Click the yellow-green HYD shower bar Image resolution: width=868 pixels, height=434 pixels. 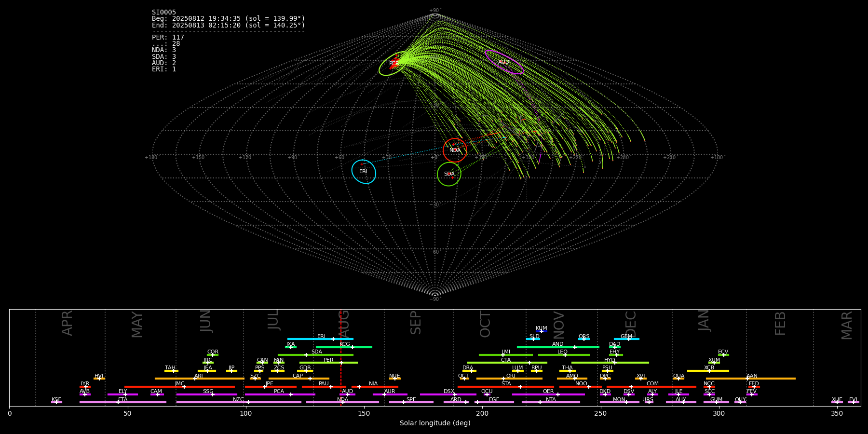(610, 363)
